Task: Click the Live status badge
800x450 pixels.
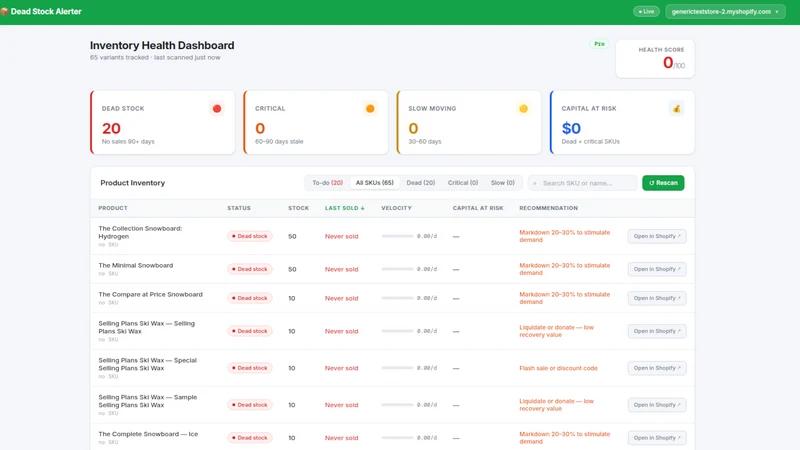Action: tap(646, 11)
